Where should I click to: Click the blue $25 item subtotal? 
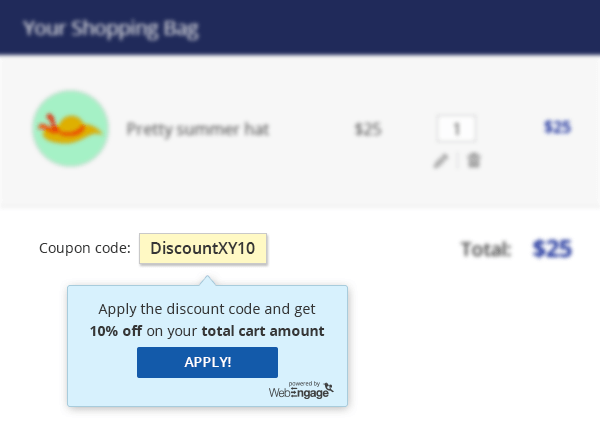(557, 127)
